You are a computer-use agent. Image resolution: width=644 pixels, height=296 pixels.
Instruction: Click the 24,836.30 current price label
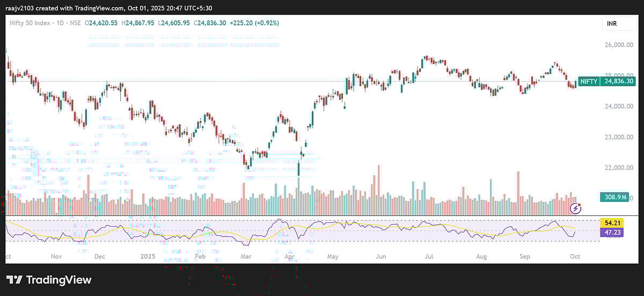(x=619, y=81)
